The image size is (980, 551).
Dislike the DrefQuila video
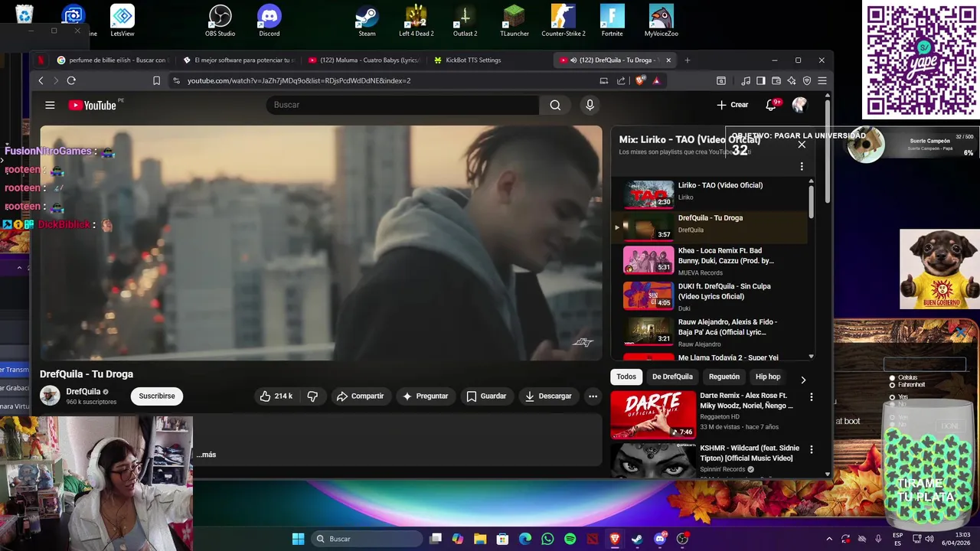(x=312, y=396)
